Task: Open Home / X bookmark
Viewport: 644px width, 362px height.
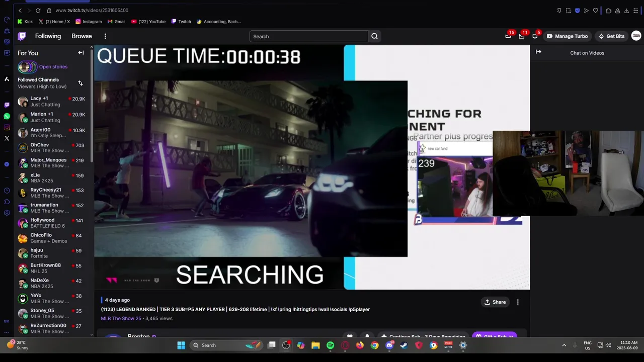Action: click(x=54, y=22)
